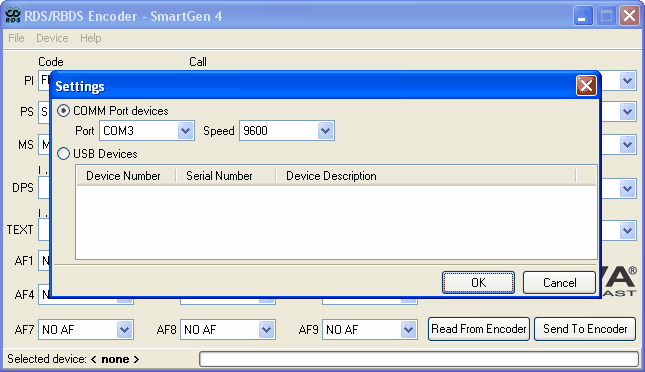This screenshot has width=645, height=372.
Task: Open dropdown arrow at right of TEXT row
Action: tap(627, 230)
